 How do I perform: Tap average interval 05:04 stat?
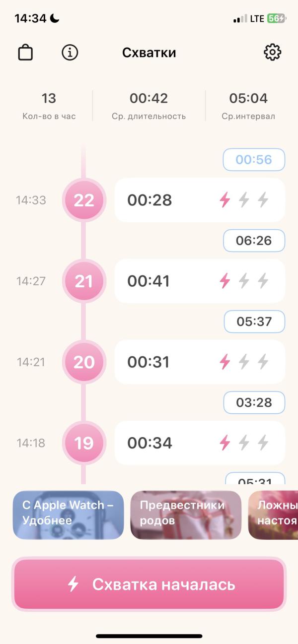(x=248, y=106)
